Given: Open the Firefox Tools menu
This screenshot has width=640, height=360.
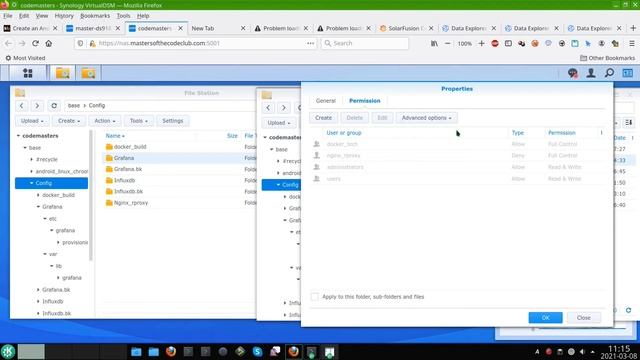Looking at the screenshot, I should coord(123,16).
